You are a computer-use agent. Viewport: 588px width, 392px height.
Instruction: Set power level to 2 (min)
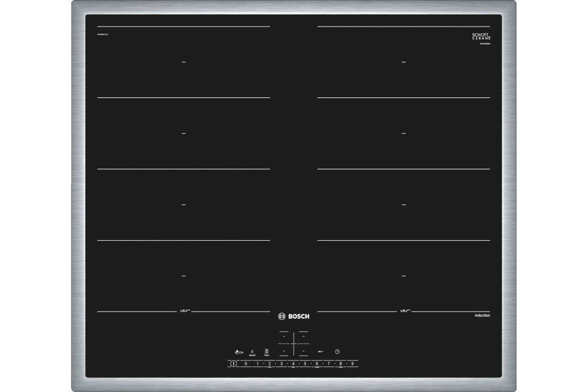[x=269, y=364]
